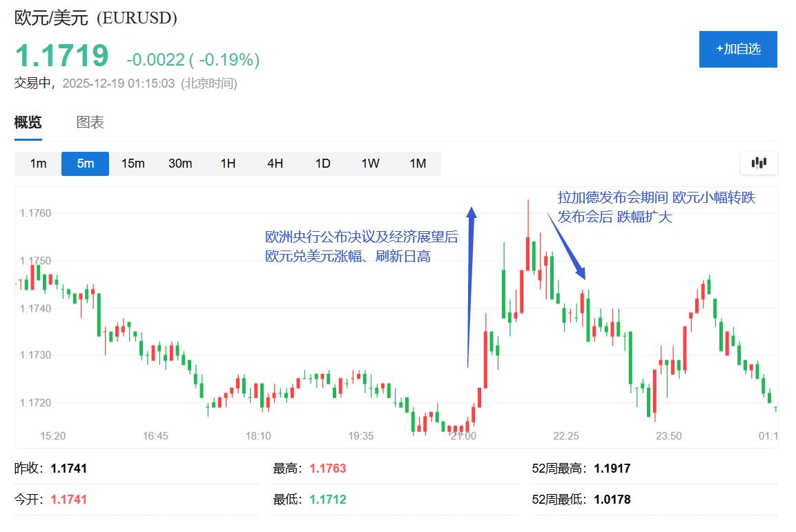The width and height of the screenshot is (796, 532).
Task: Switch to the 图表 tab
Action: (90, 122)
